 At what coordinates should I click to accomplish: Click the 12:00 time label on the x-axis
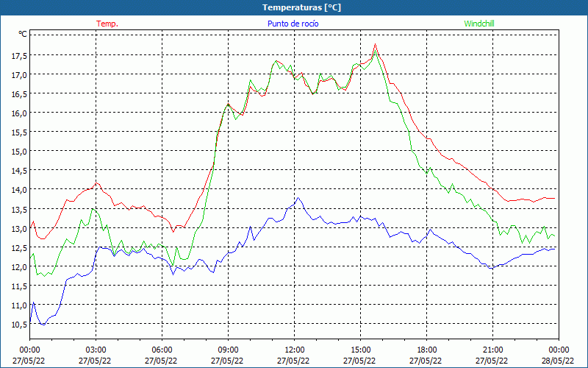click(x=294, y=350)
